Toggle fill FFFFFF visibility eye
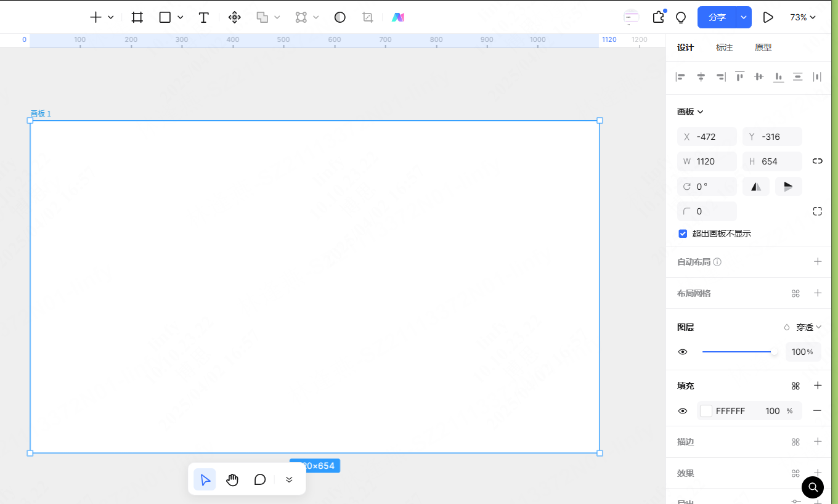 point(683,411)
